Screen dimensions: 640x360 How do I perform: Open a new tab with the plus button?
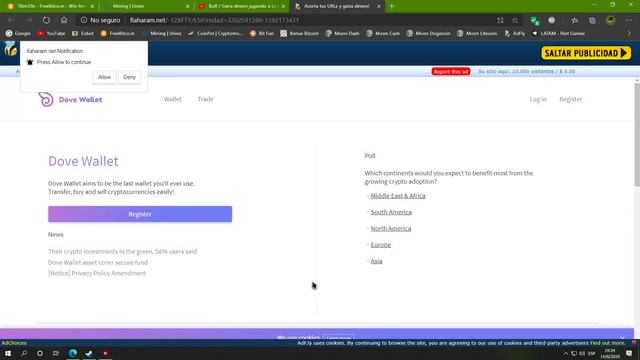[x=391, y=6]
